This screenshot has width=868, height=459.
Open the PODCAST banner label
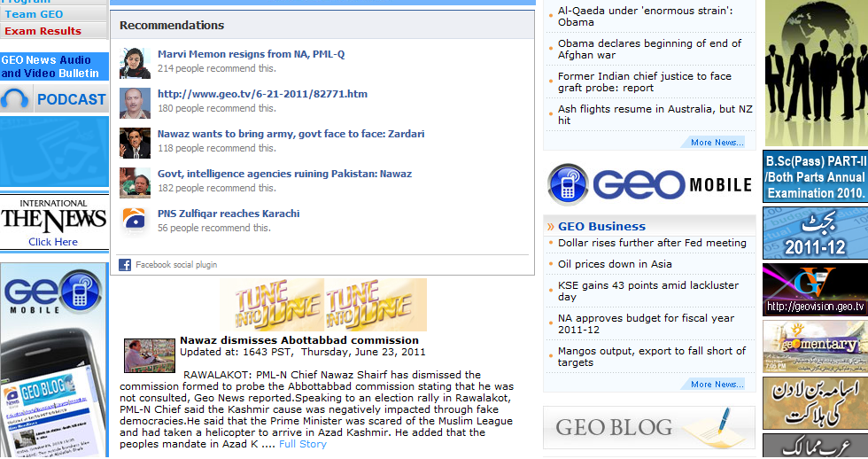[x=72, y=99]
